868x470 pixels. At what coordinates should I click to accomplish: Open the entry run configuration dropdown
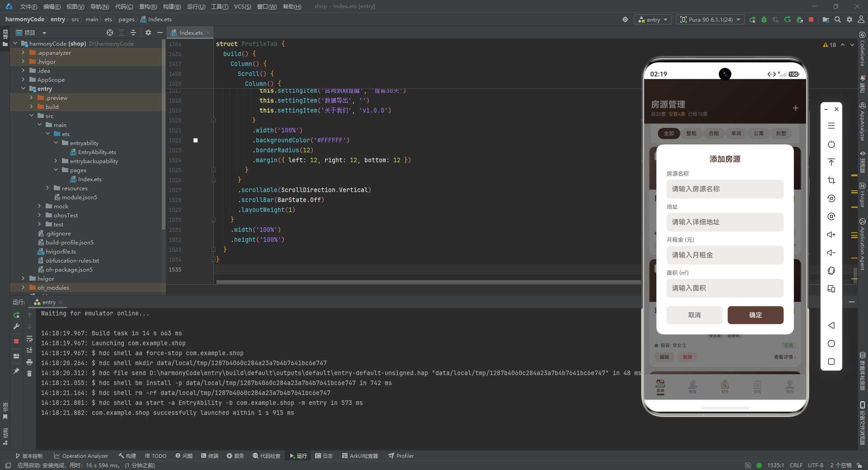[653, 19]
